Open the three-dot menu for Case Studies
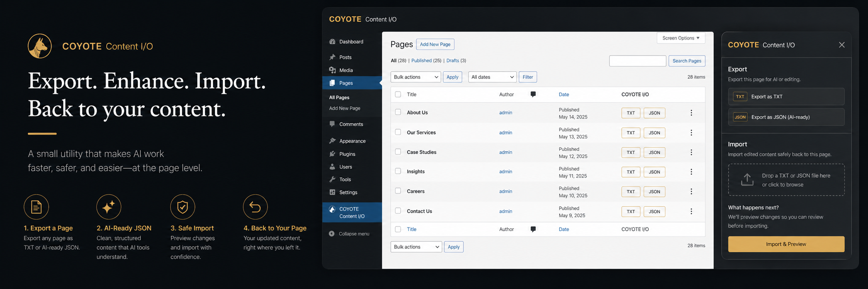 [691, 152]
